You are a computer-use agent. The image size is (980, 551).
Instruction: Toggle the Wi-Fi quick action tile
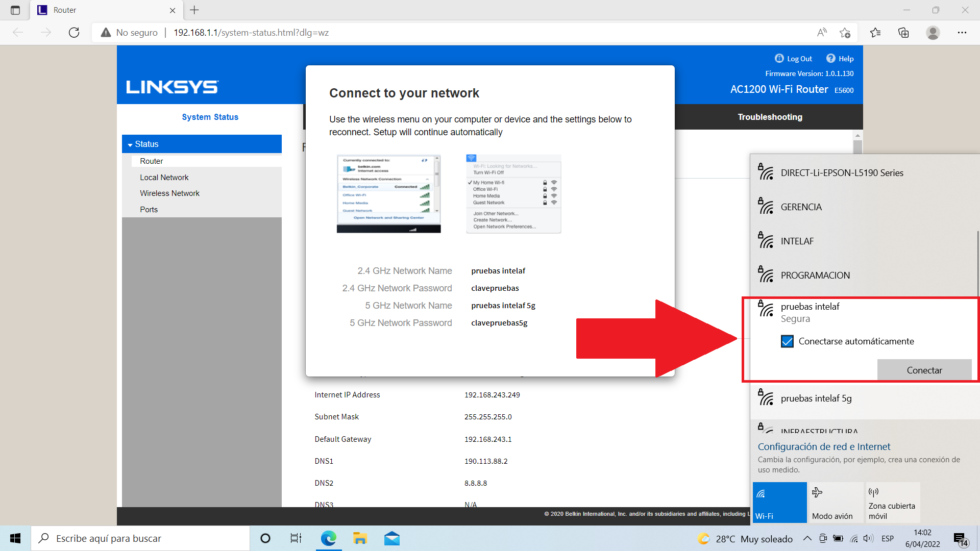tap(779, 503)
